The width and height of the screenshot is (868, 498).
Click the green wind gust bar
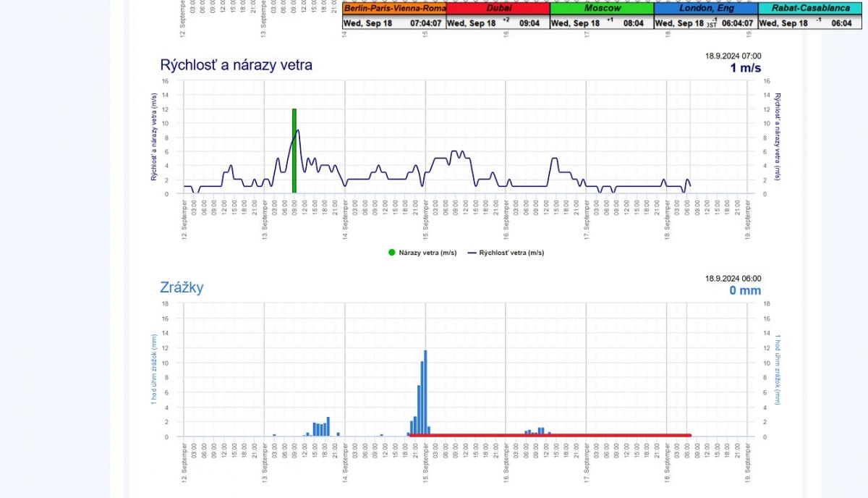point(294,151)
